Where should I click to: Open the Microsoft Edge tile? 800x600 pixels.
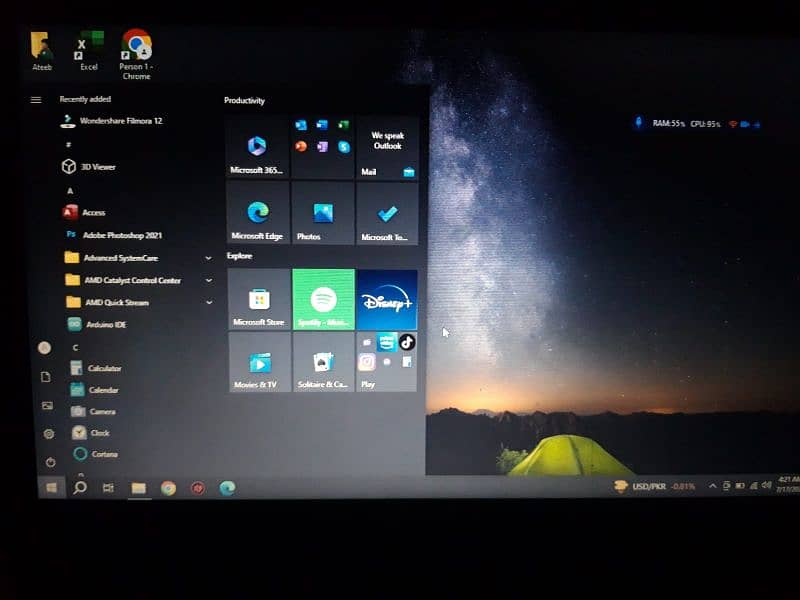pyautogui.click(x=258, y=212)
